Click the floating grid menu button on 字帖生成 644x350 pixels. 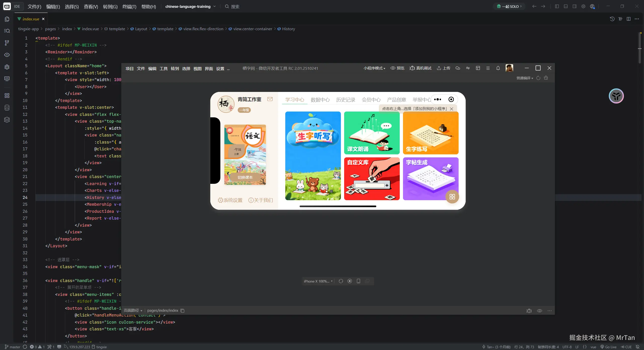tap(452, 197)
